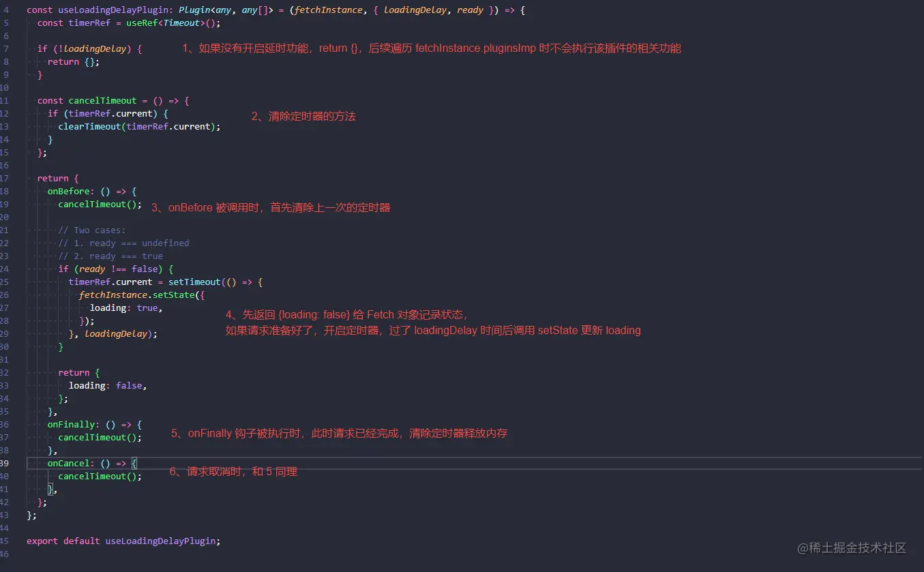Place cursor on 'if (!loadingDelay) {' line
The image size is (924, 572).
pyautogui.click(x=89, y=49)
